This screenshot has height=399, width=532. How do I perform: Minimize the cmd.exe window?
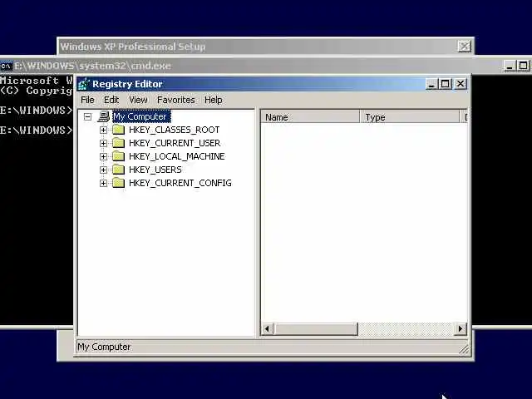[510, 66]
